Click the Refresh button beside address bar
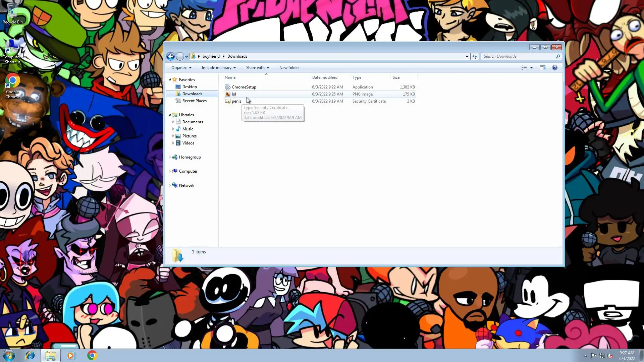The height and width of the screenshot is (362, 644). (x=474, y=56)
